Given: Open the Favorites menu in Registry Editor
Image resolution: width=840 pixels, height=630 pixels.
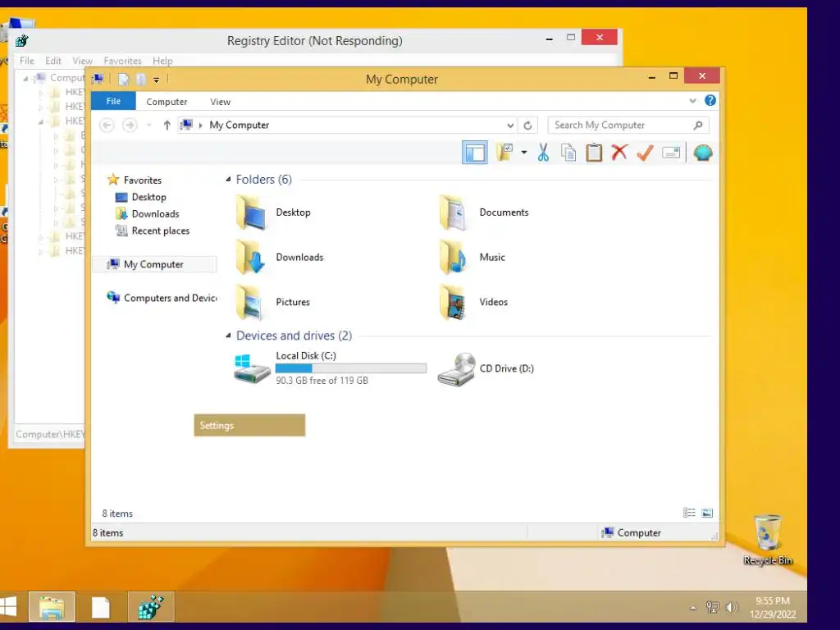Looking at the screenshot, I should (123, 61).
